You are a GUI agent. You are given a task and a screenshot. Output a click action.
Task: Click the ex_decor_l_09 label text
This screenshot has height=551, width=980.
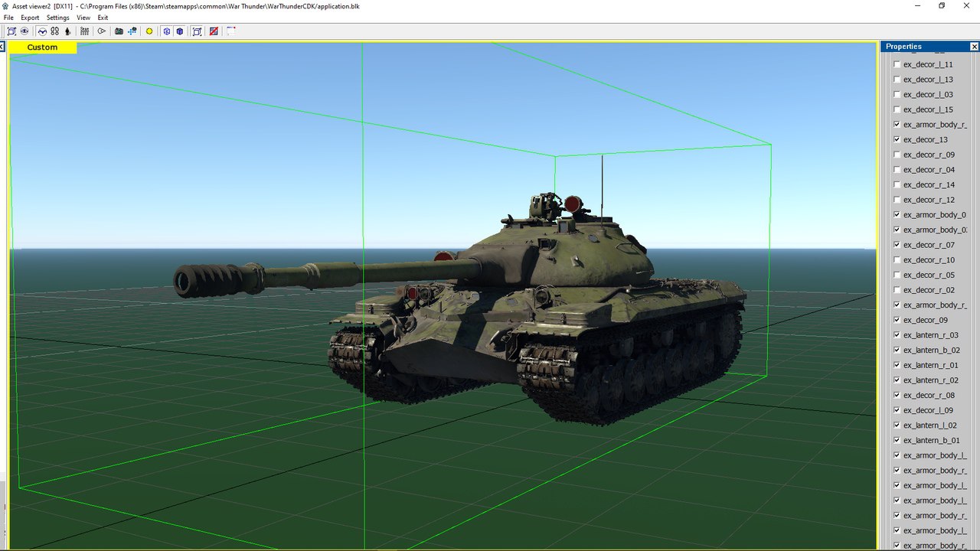tap(928, 410)
